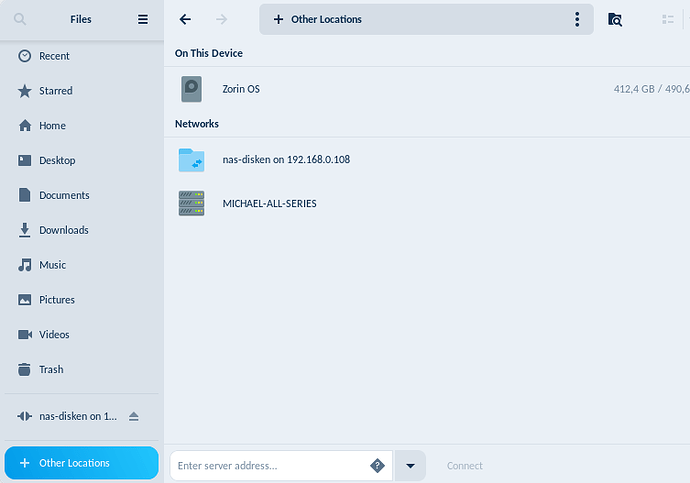The image size is (690, 483).
Task: Eject the nas-disken network mount
Action: (x=134, y=416)
